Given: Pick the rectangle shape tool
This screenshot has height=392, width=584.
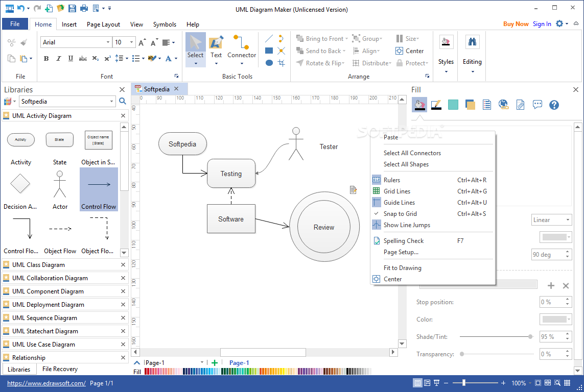Looking at the screenshot, I should tap(269, 51).
